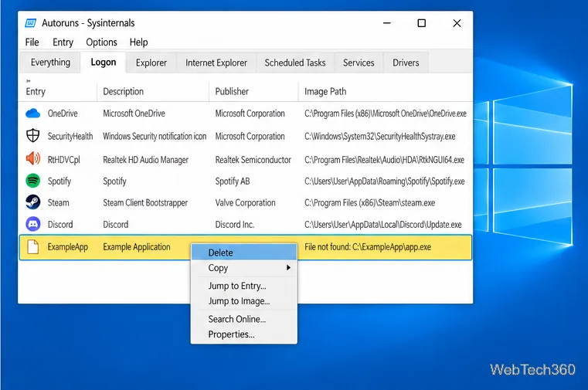The height and width of the screenshot is (390, 588).
Task: Select the SecurityHealth entry name
Action: (x=70, y=136)
